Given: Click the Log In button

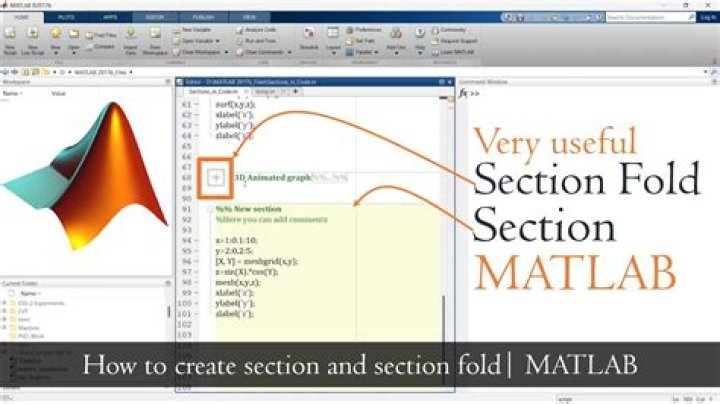Looking at the screenshot, I should 708,17.
